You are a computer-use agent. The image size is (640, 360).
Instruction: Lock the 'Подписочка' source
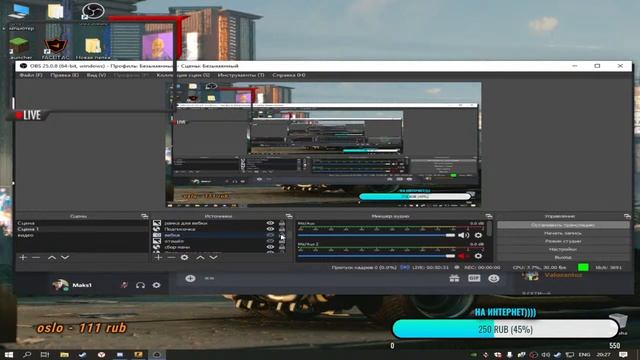tap(282, 229)
